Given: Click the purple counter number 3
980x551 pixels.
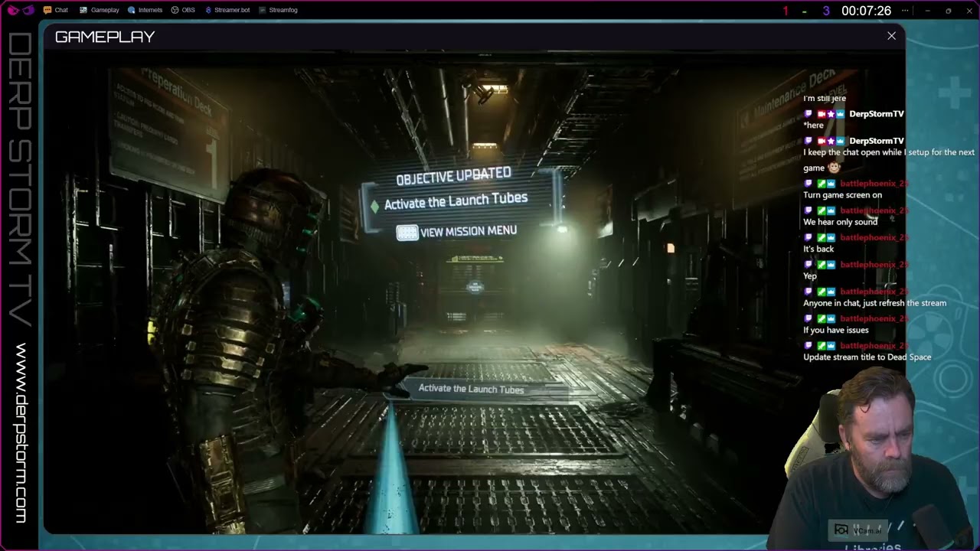Looking at the screenshot, I should click(826, 11).
